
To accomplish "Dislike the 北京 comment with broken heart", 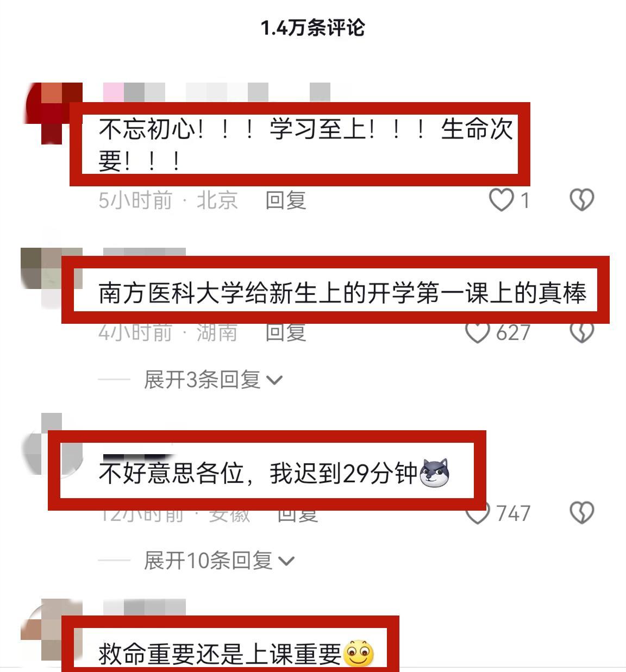I will (581, 199).
